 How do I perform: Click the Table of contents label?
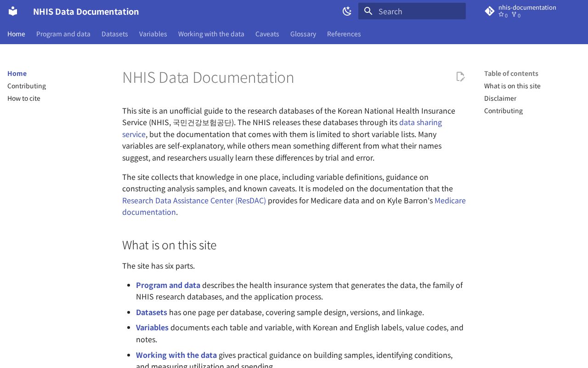click(511, 73)
